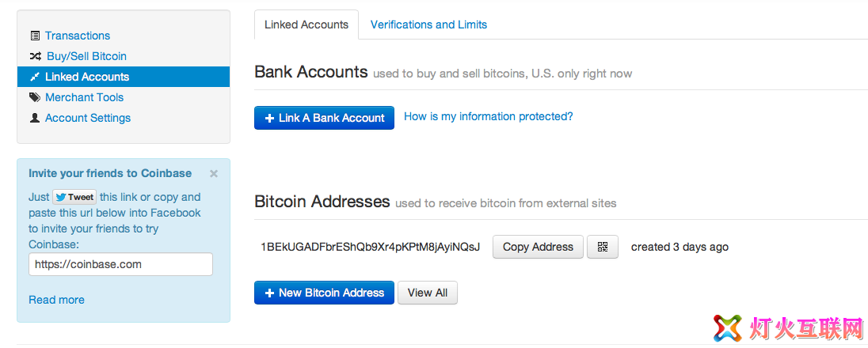Click the Transactions list icon
This screenshot has height=348, width=868.
click(35, 36)
